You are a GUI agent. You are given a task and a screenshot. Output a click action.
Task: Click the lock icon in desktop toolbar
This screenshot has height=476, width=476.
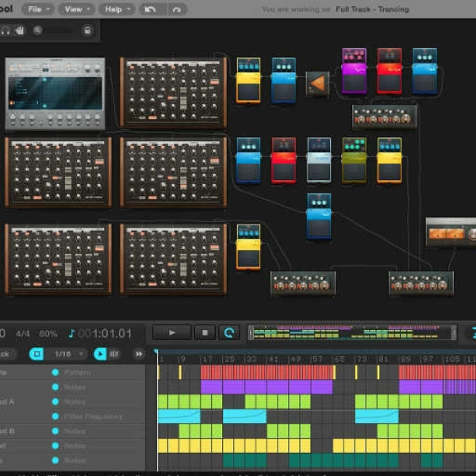87,31
